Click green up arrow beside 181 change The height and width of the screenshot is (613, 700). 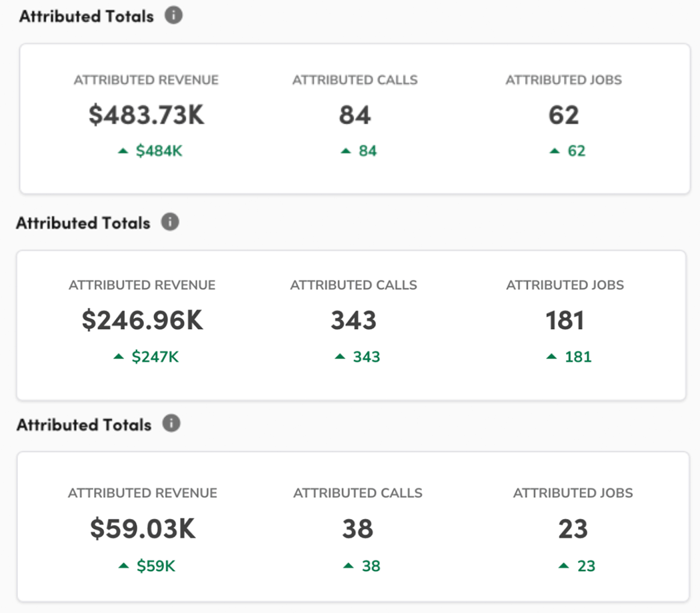coord(552,356)
